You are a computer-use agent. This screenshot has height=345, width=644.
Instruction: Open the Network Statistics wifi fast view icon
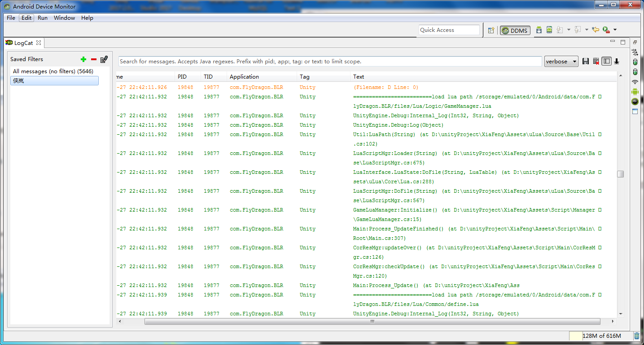pos(635,82)
